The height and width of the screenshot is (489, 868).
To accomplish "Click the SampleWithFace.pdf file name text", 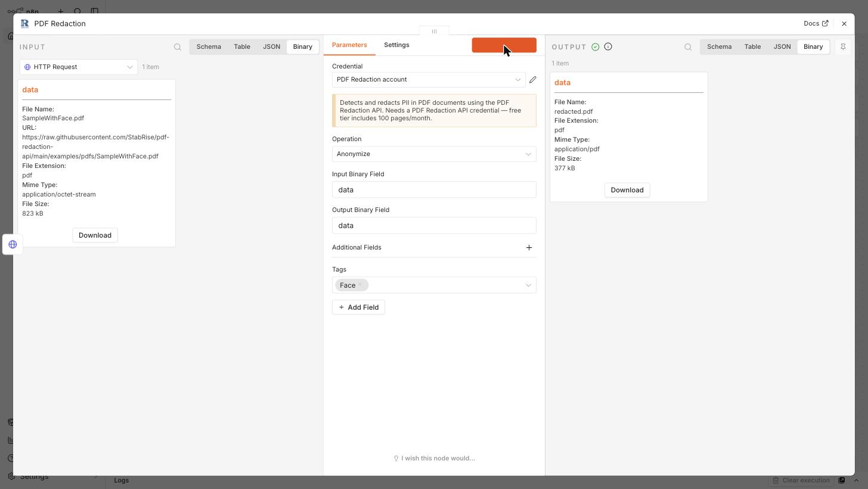I will tap(53, 119).
